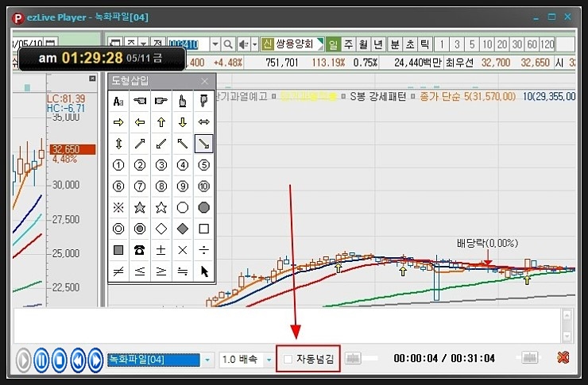Select the diagonal down-right arrow shape
This screenshot has height=385, width=588.
point(204,144)
